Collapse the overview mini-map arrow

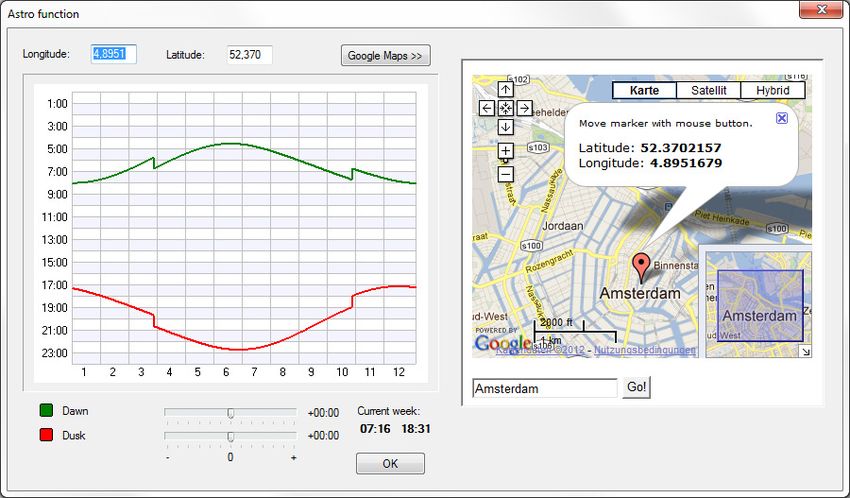(806, 351)
